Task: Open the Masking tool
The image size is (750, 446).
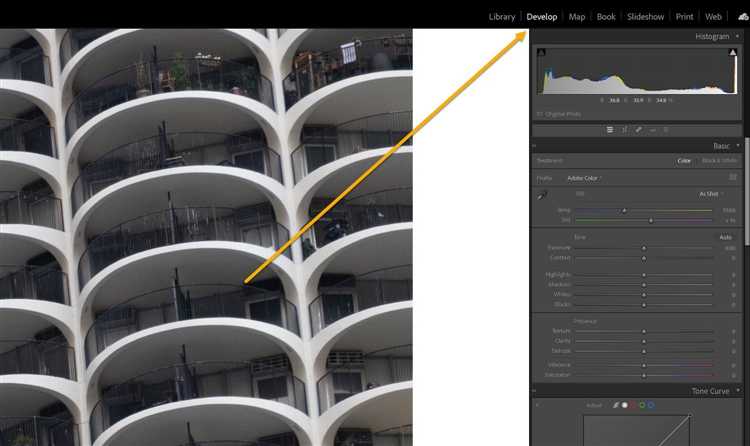Action: [666, 130]
